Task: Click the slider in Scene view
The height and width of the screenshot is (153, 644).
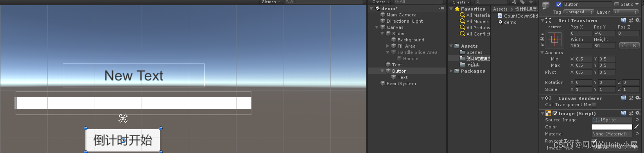Action: tap(133, 103)
